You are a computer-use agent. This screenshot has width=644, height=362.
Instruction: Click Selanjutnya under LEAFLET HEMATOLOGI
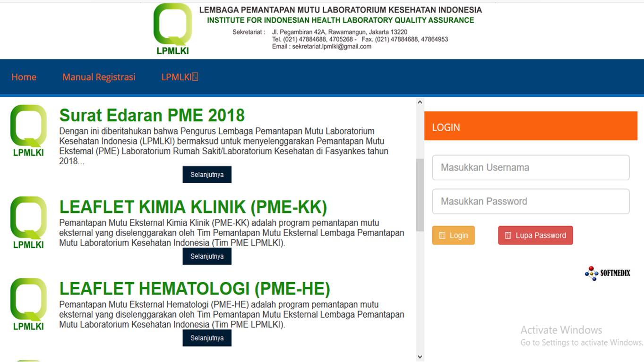tap(207, 338)
